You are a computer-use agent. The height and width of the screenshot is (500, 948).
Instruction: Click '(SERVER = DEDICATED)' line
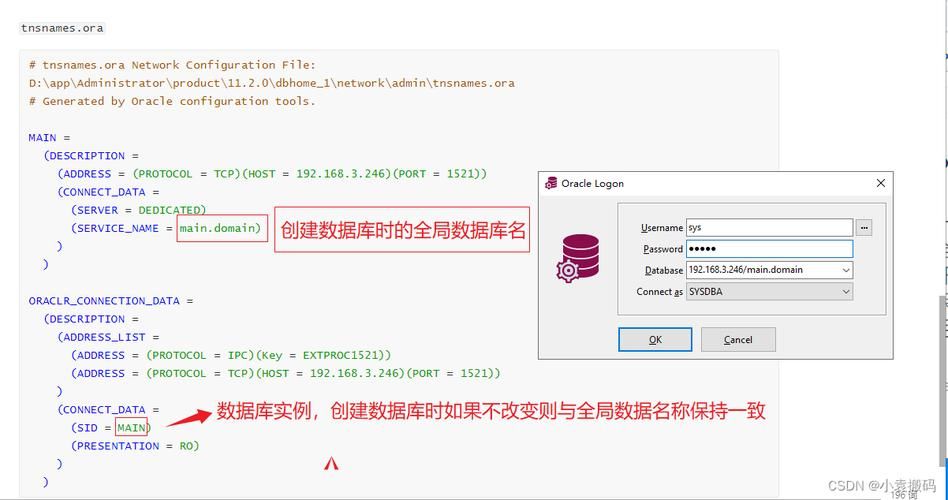(139, 210)
